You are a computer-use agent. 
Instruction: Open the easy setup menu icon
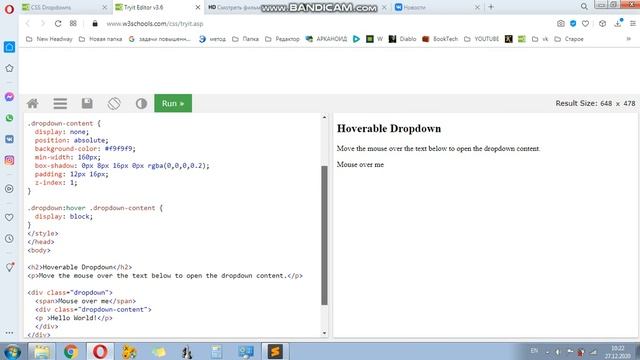[633, 24]
